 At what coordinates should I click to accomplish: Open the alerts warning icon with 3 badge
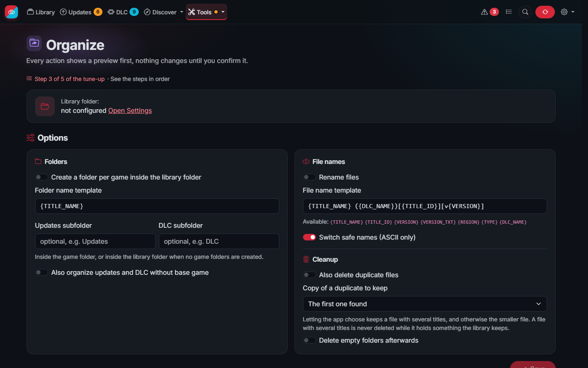tap(490, 12)
